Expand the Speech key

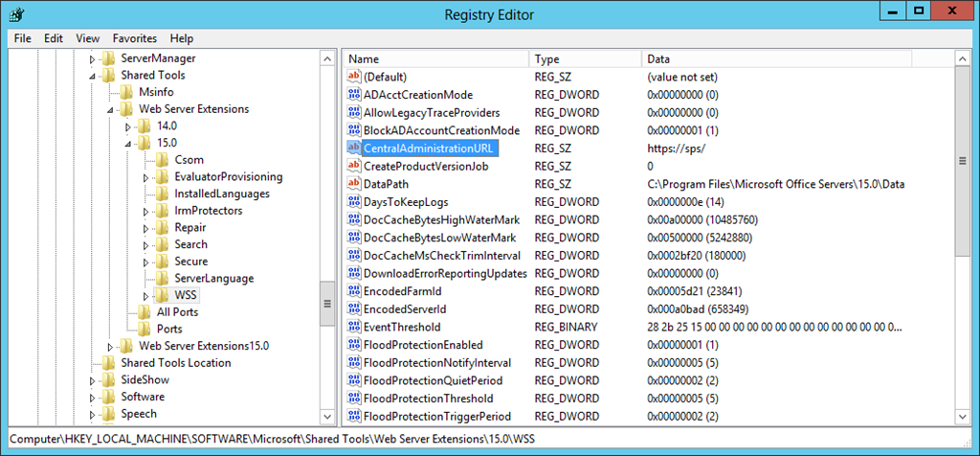point(93,414)
